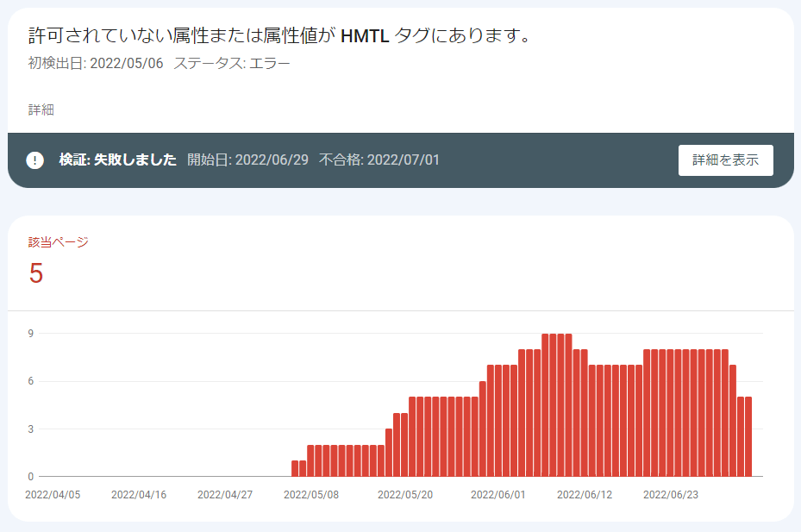
Task: Click the 不合格: 2022/07/01 text
Action: pos(379,160)
